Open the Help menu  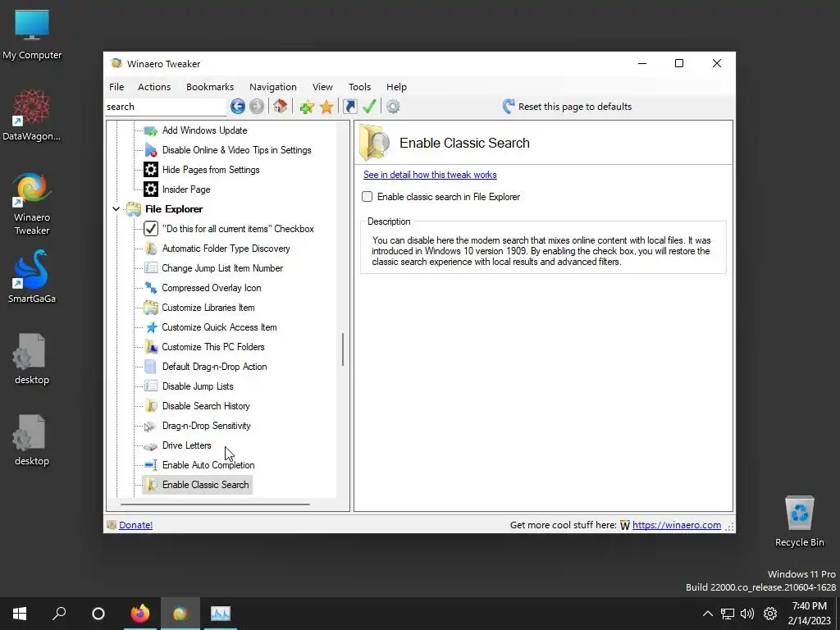[x=396, y=87]
